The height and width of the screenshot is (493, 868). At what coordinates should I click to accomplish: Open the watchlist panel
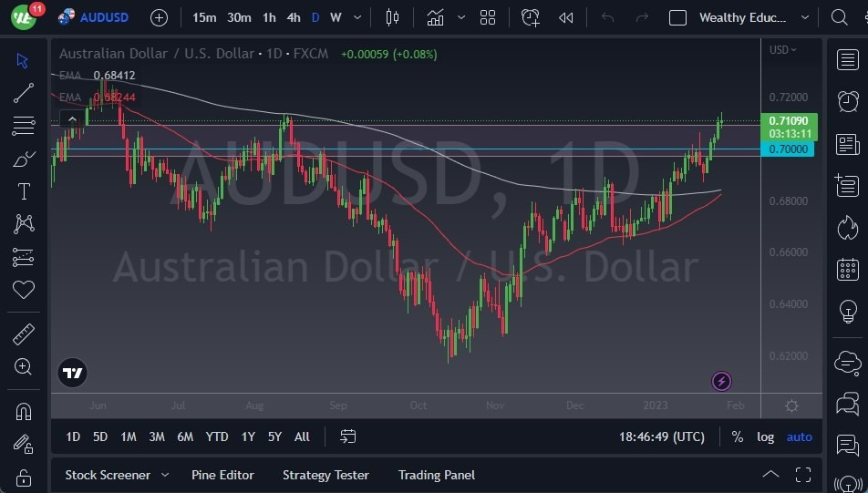tap(848, 60)
